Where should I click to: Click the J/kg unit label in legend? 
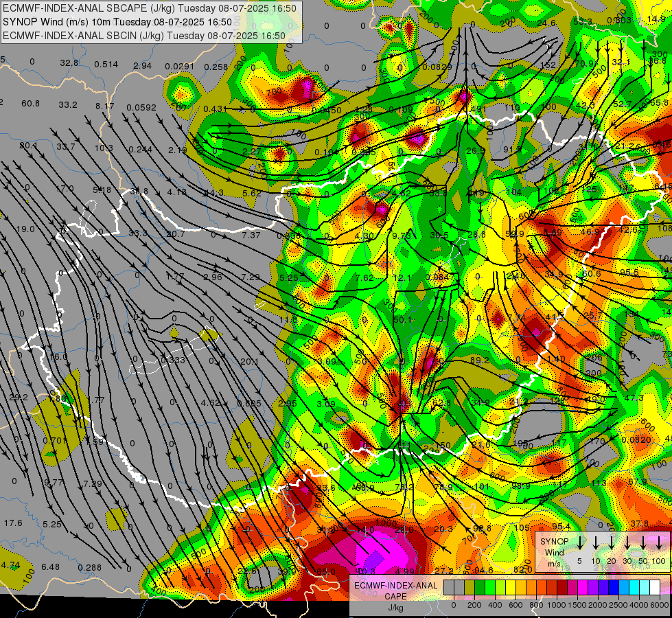pos(395,608)
